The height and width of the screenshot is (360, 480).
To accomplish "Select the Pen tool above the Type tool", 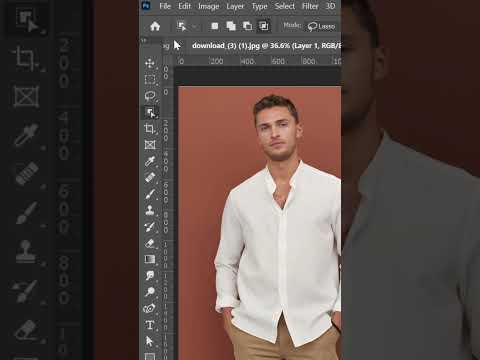I will [x=149, y=308].
